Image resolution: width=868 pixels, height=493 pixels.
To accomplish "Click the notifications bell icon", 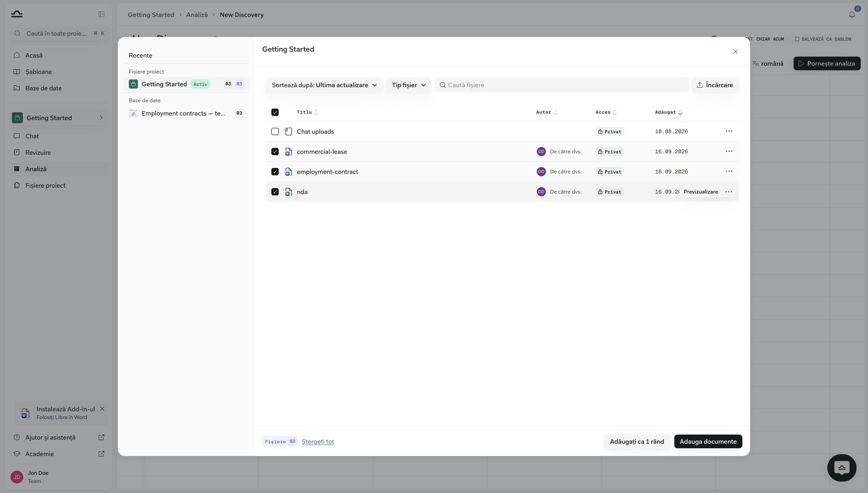I will pos(852,15).
